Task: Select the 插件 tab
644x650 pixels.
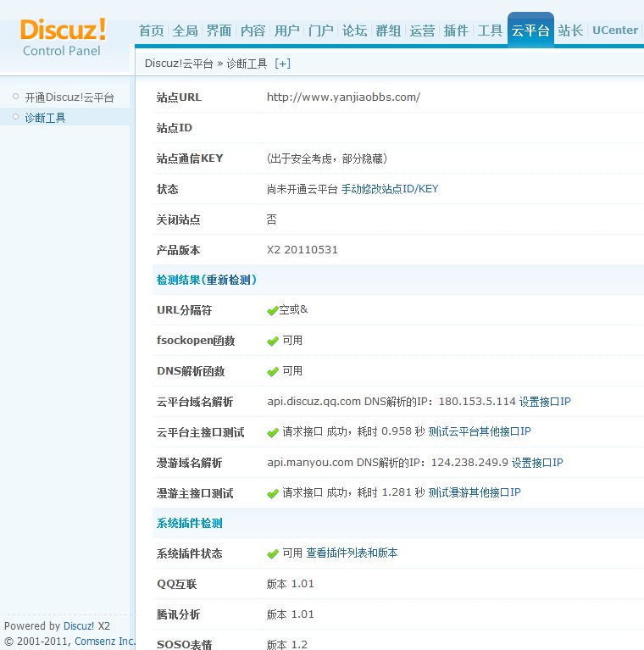Action: click(x=456, y=31)
